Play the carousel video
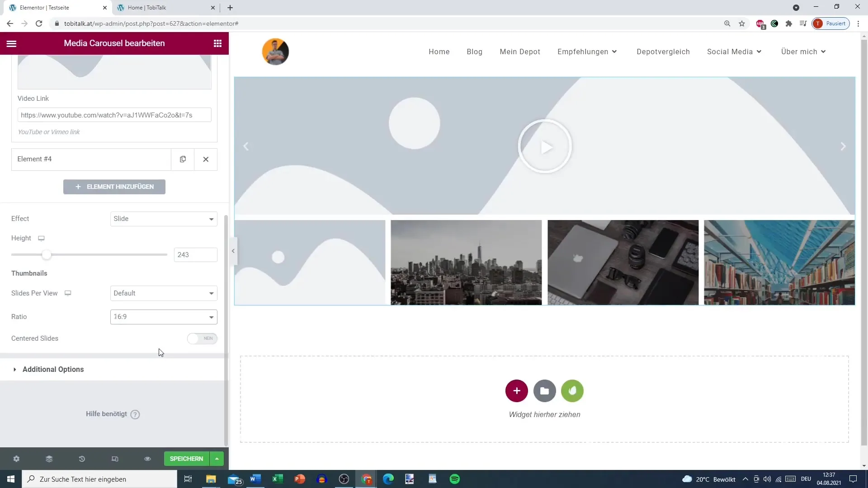This screenshot has height=488, width=868. click(545, 146)
